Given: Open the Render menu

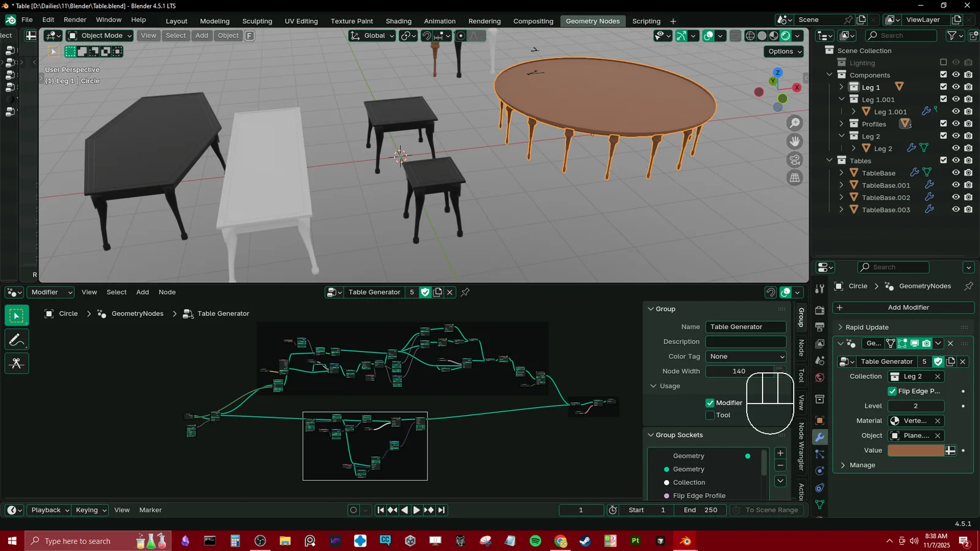Looking at the screenshot, I should 75,19.
